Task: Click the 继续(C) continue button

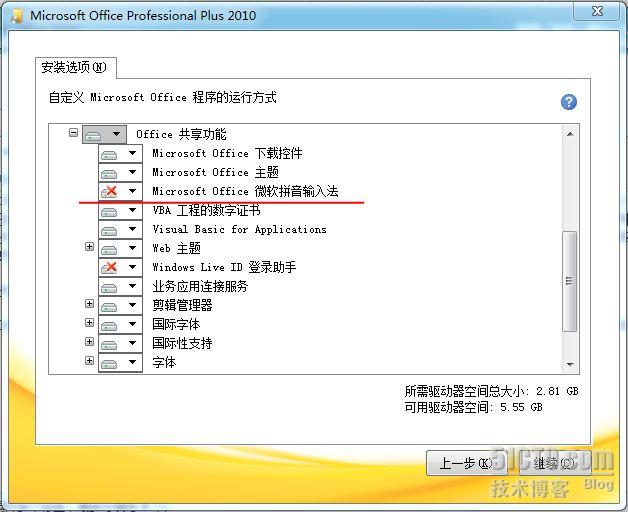Action: [554, 464]
